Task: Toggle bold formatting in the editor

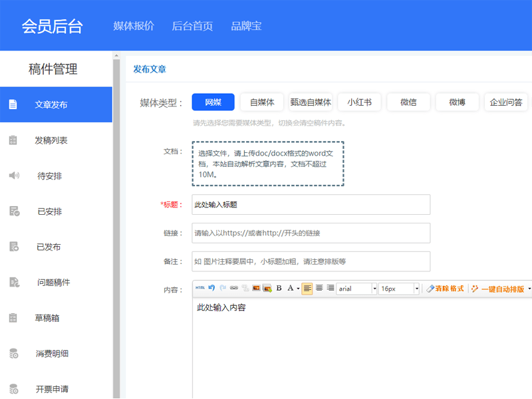Action: tap(278, 289)
